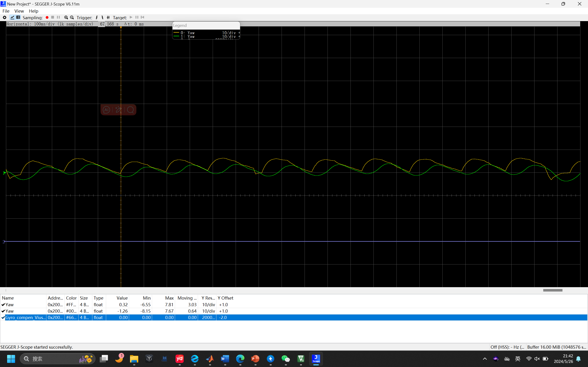
Task: Uncheck the first Yaw signal
Action: (3, 305)
